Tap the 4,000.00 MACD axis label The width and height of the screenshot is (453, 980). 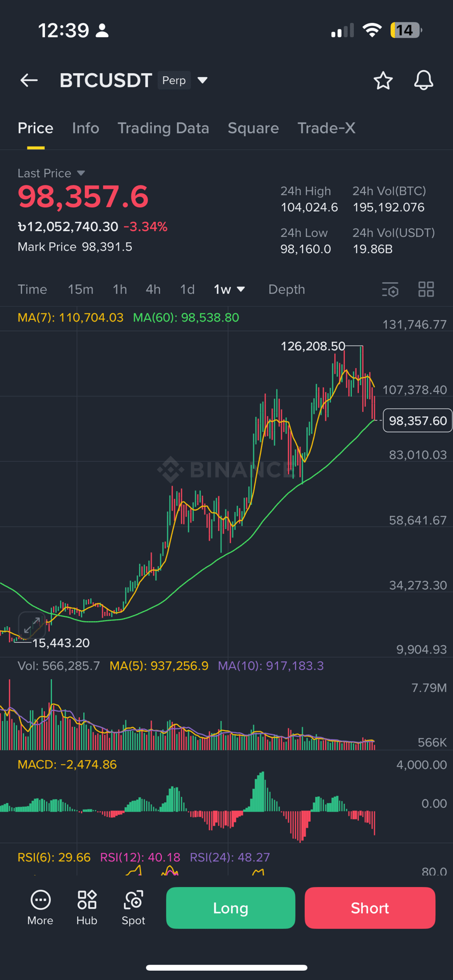click(x=422, y=765)
